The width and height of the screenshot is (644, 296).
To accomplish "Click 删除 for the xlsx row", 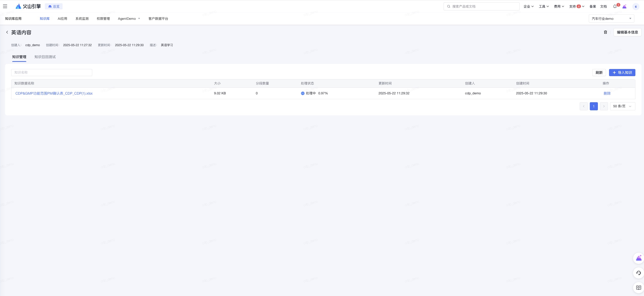I will click(607, 93).
